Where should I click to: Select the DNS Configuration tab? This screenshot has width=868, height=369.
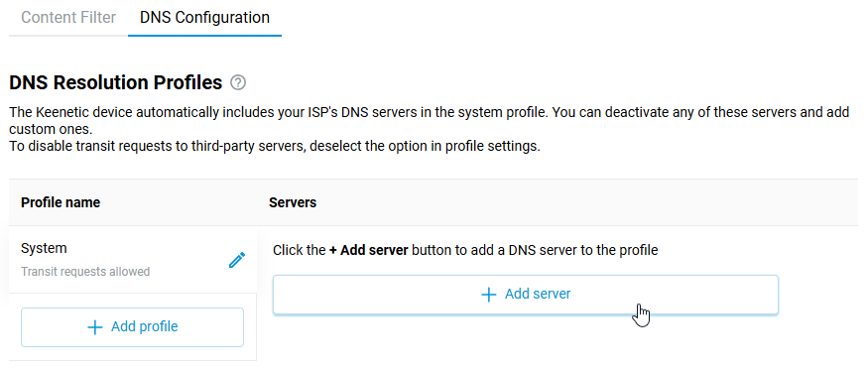204,18
